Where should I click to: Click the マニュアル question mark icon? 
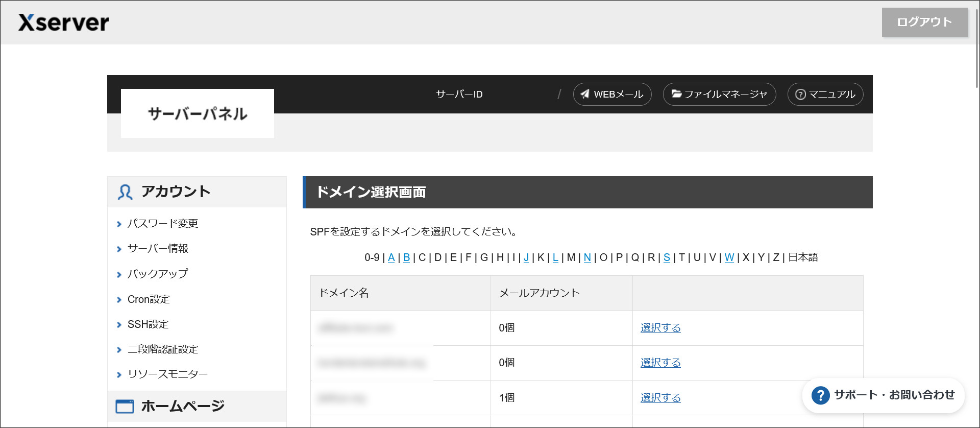tap(800, 94)
